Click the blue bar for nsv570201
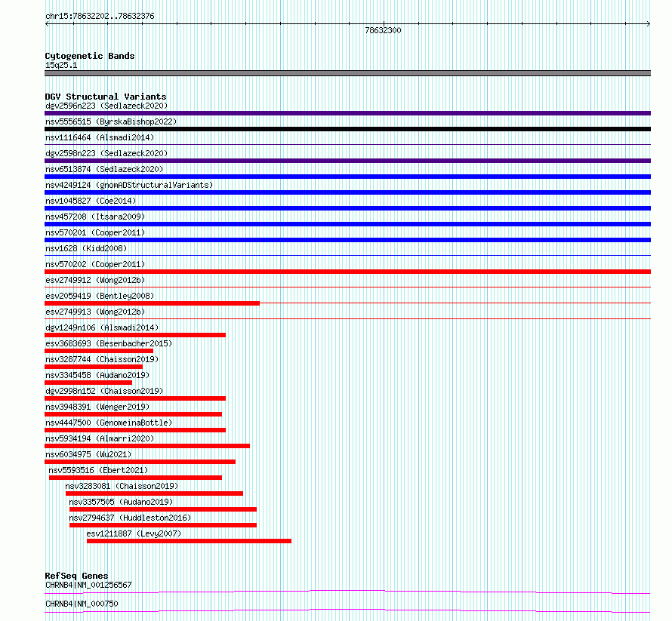The height and width of the screenshot is (621, 672). point(347,240)
